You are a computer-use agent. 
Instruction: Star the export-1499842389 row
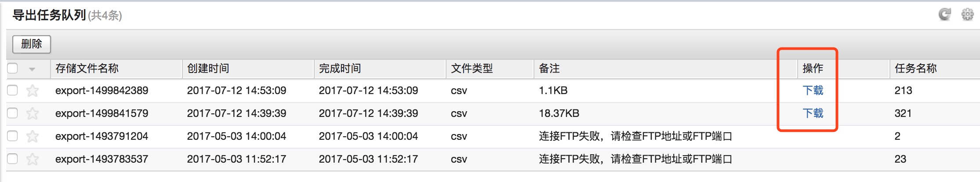[x=33, y=91]
